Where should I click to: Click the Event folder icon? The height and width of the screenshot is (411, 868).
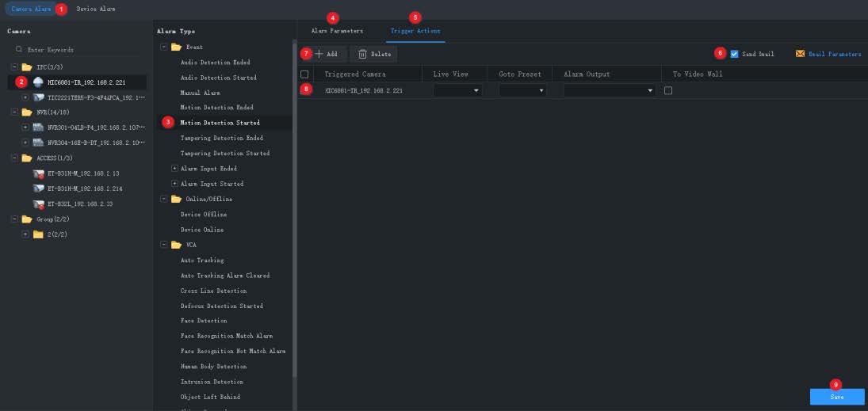pos(176,47)
